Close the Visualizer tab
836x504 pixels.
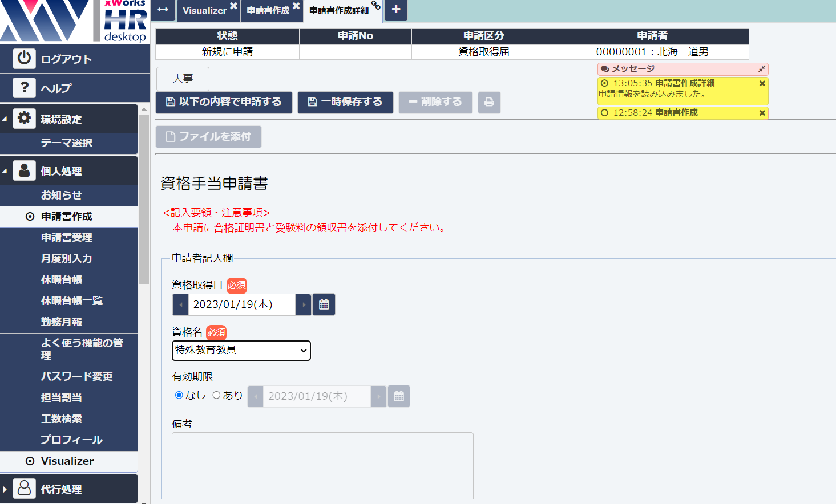(233, 6)
